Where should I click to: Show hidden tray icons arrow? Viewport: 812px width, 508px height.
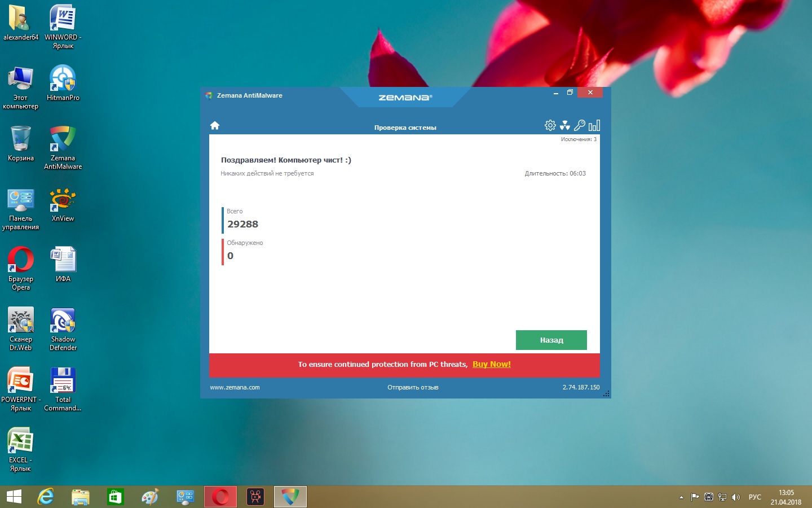click(681, 497)
